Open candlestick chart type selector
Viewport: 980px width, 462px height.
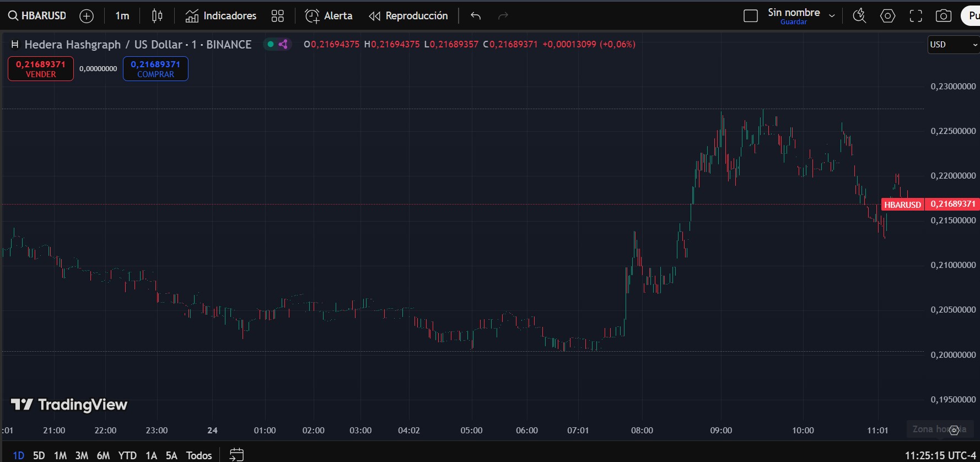pos(157,16)
